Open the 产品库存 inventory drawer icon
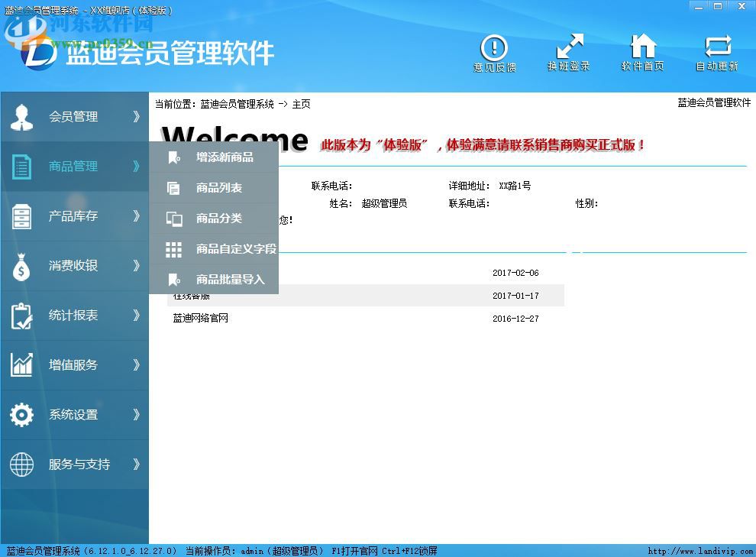 click(x=21, y=215)
